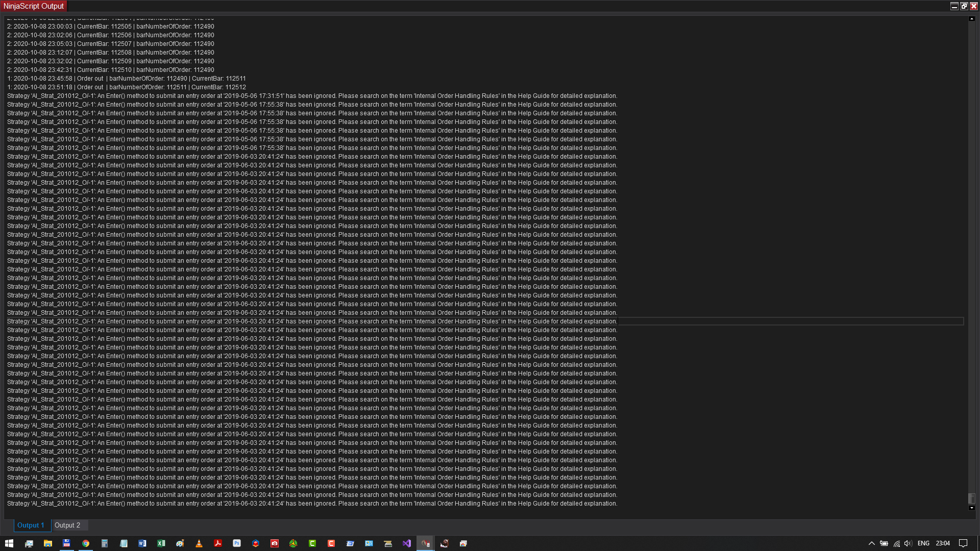The height and width of the screenshot is (551, 980).
Task: Open Visual Studio from the taskbar
Action: coord(406,543)
